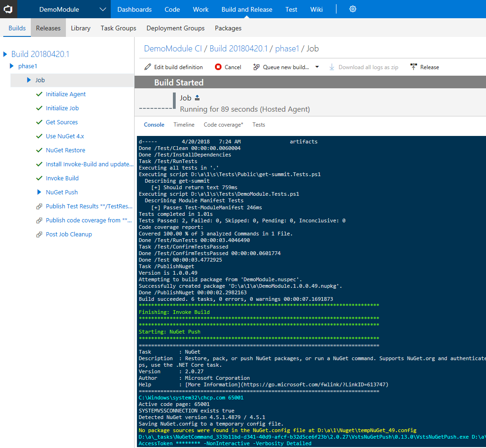This screenshot has height=448, width=486.
Task: Collapse phase1 tree arrow
Action: pyautogui.click(x=12, y=66)
